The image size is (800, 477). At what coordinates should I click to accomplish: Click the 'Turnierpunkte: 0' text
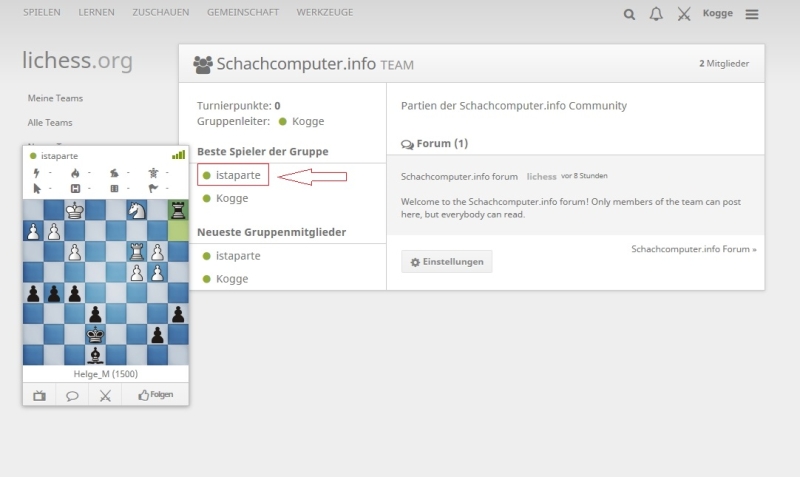click(239, 106)
